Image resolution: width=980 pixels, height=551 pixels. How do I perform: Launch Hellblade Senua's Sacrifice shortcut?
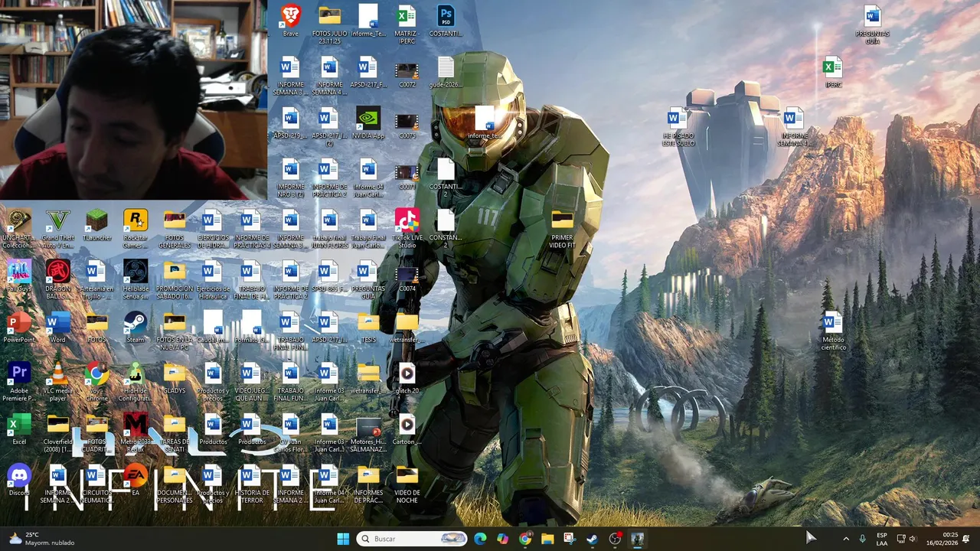click(x=136, y=279)
